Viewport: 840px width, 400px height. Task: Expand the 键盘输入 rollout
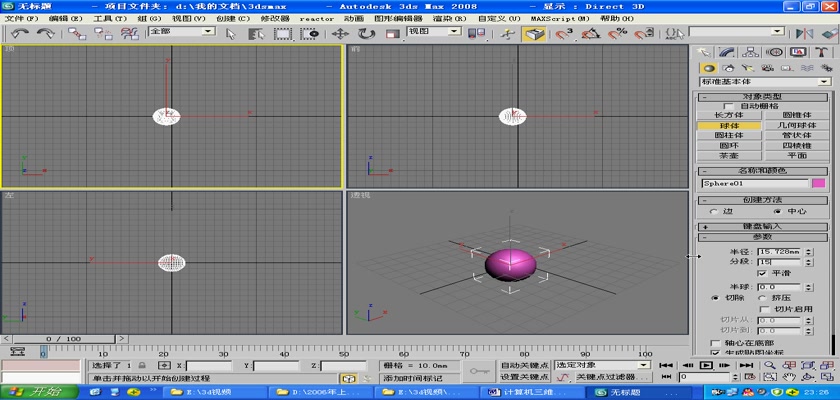tap(763, 227)
